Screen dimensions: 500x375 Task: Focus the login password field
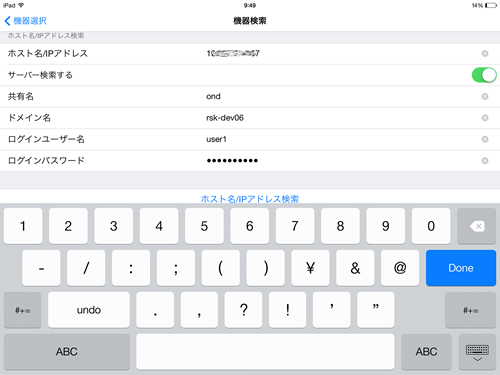[x=232, y=161]
